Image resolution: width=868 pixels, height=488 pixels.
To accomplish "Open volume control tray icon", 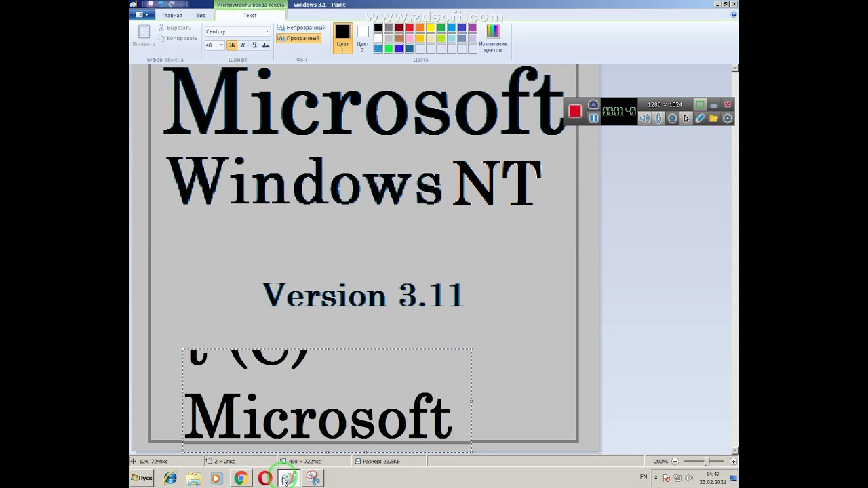I will [x=688, y=478].
